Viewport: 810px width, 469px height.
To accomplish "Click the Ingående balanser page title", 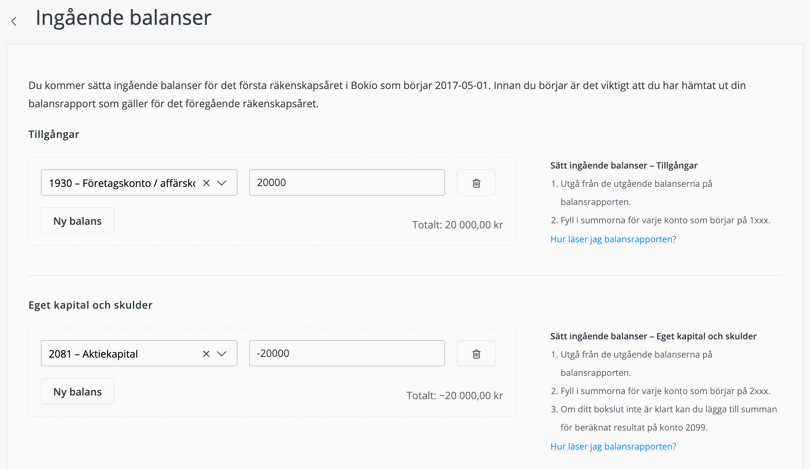I will tap(123, 18).
